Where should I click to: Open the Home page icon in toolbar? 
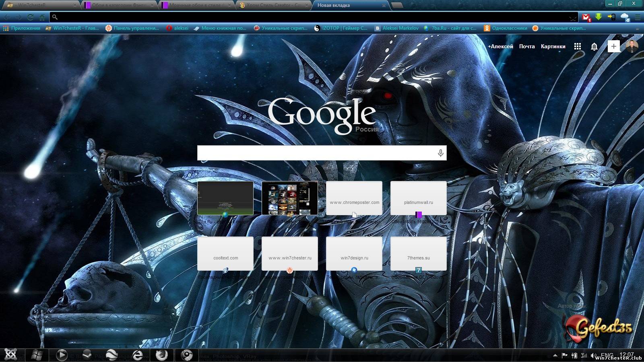(x=42, y=17)
